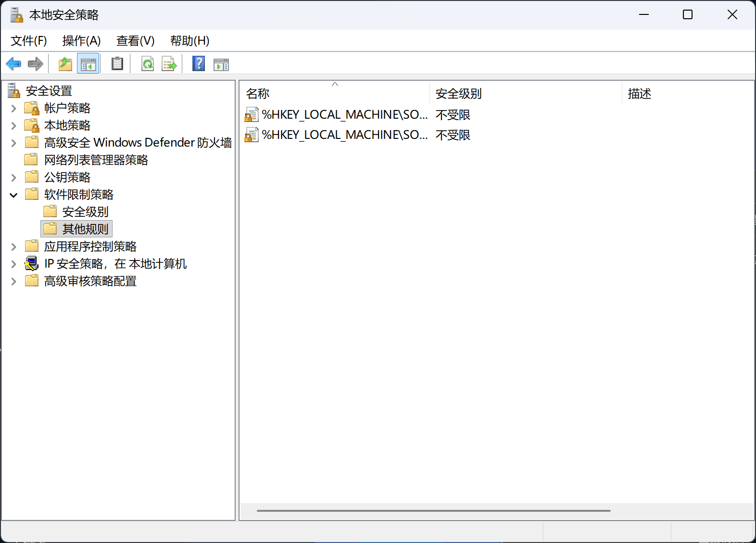This screenshot has width=756, height=543.
Task: Click the clipboard paste icon in toolbar
Action: point(117,64)
